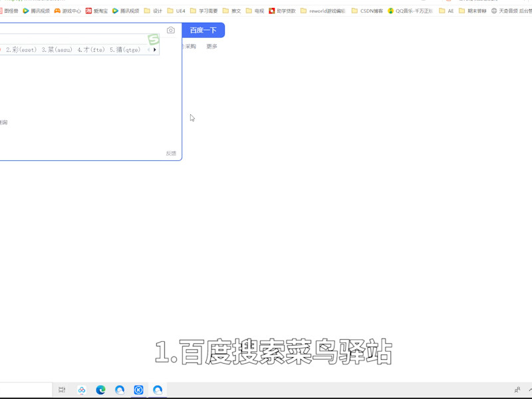Open the CSDN博客 bookmark folder
532x399 pixels.
pyautogui.click(x=368, y=11)
